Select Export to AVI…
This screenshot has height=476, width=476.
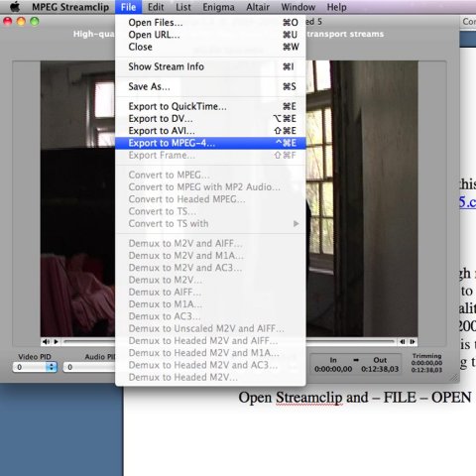click(x=210, y=131)
